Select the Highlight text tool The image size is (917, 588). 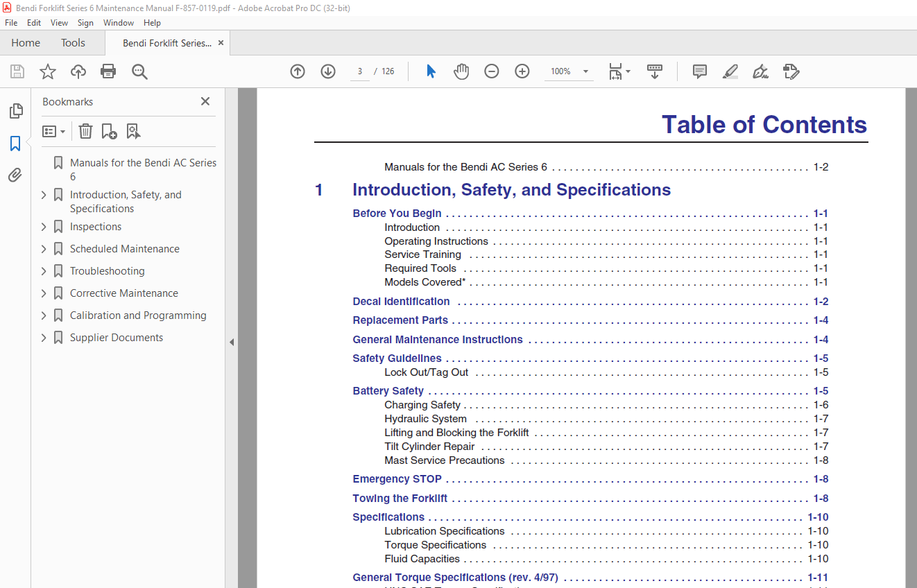(x=730, y=71)
